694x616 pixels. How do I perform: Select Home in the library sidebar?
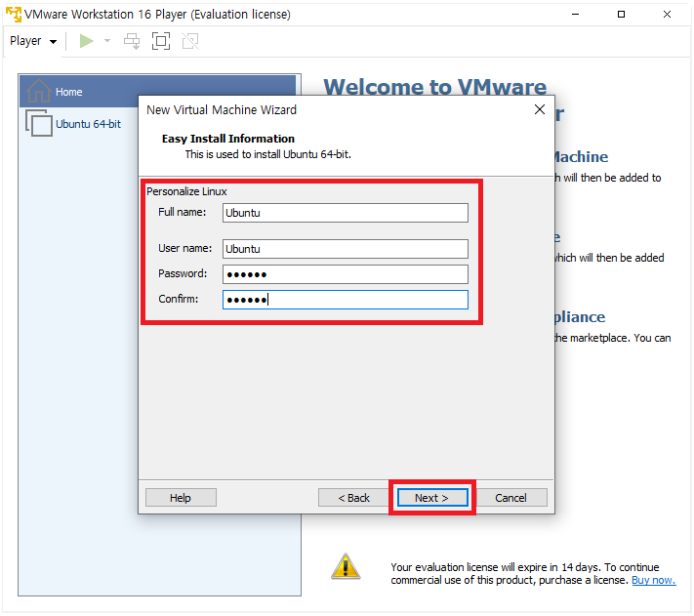click(157, 91)
